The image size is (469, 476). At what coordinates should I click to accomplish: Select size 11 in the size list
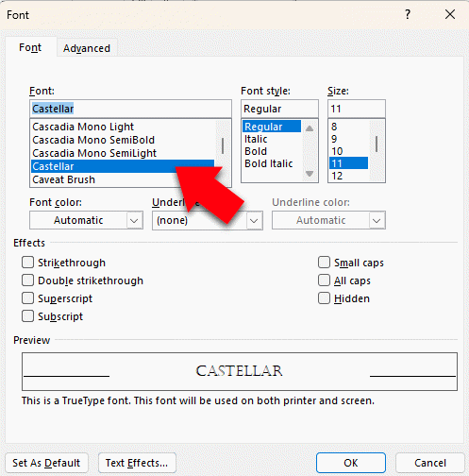(348, 163)
